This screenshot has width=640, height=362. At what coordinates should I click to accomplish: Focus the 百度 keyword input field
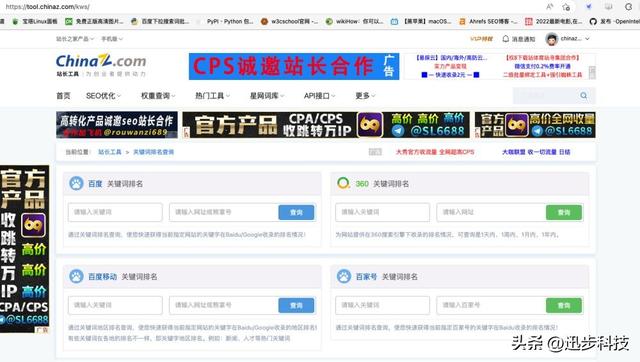tap(115, 212)
